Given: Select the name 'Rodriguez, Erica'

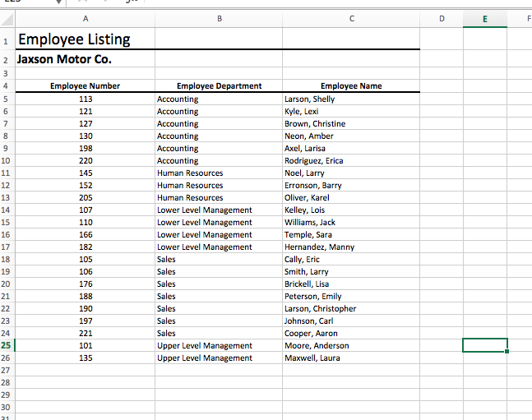Looking at the screenshot, I should tap(314, 160).
